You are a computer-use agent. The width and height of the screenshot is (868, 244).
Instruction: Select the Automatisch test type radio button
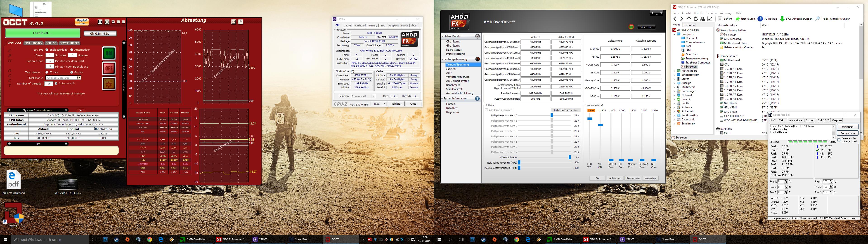pyautogui.click(x=72, y=50)
